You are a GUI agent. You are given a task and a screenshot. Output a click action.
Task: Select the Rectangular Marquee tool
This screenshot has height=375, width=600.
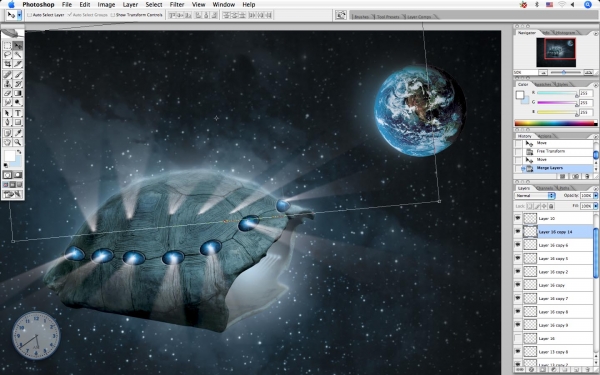[x=7, y=46]
